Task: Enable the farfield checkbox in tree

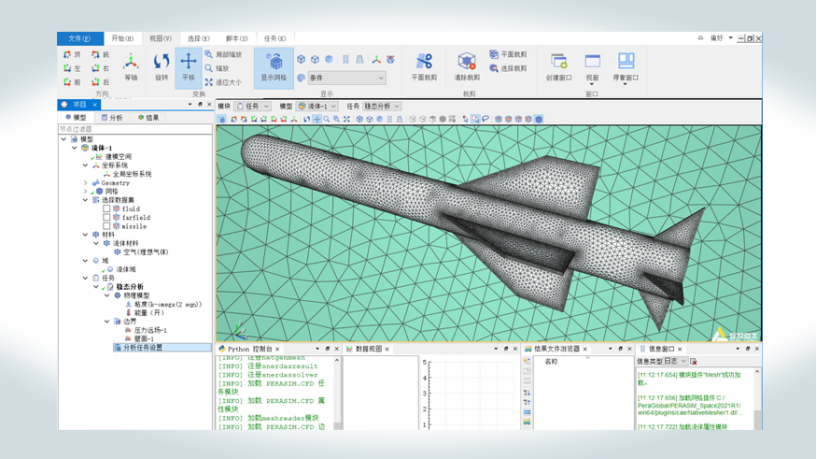Action: [x=107, y=217]
